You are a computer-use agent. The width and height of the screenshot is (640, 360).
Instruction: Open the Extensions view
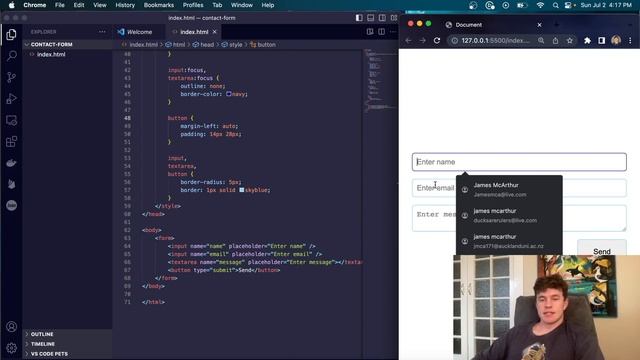tap(11, 142)
